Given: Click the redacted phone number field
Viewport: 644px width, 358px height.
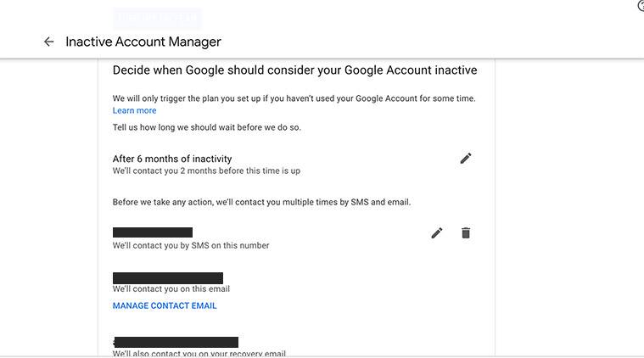Looking at the screenshot, I should [153, 232].
